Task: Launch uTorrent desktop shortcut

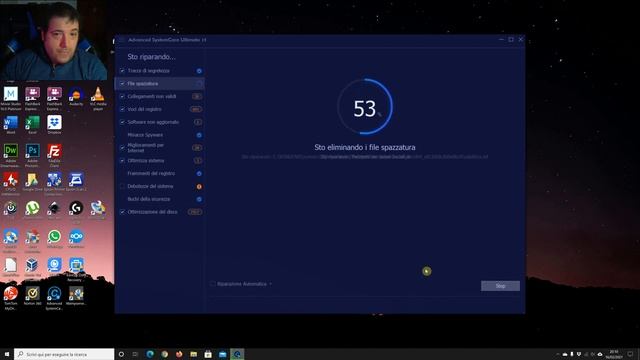Action: click(32, 210)
